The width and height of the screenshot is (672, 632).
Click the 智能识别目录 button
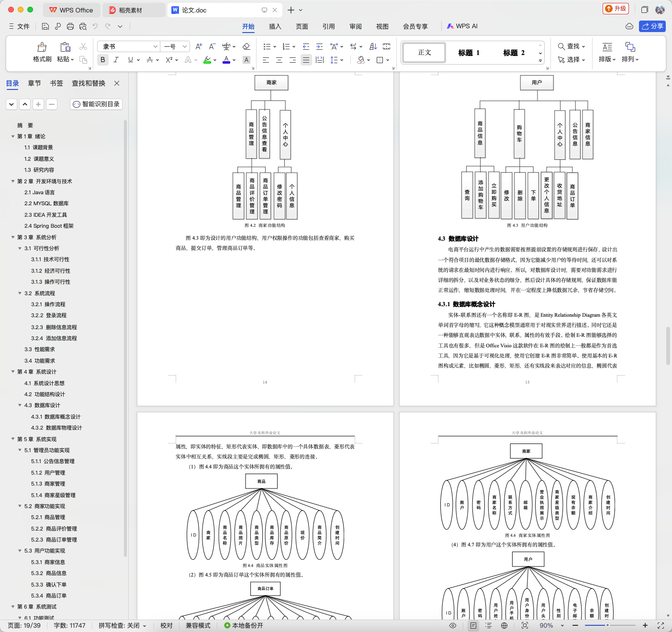tap(96, 104)
